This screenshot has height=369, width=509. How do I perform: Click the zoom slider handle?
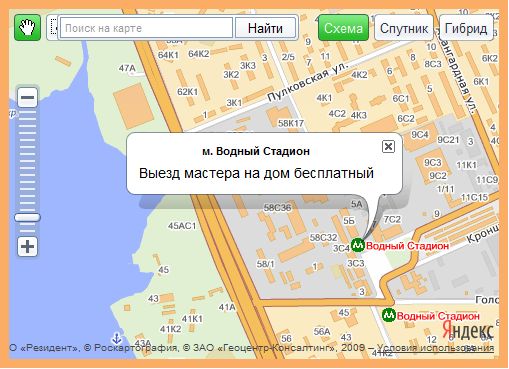click(27, 218)
